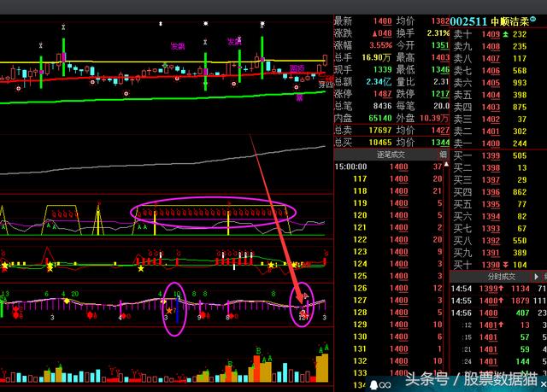Click the scroll-up arrow of 逐笔成交 list
Viewport: 547px width, 392px height.
446,165
